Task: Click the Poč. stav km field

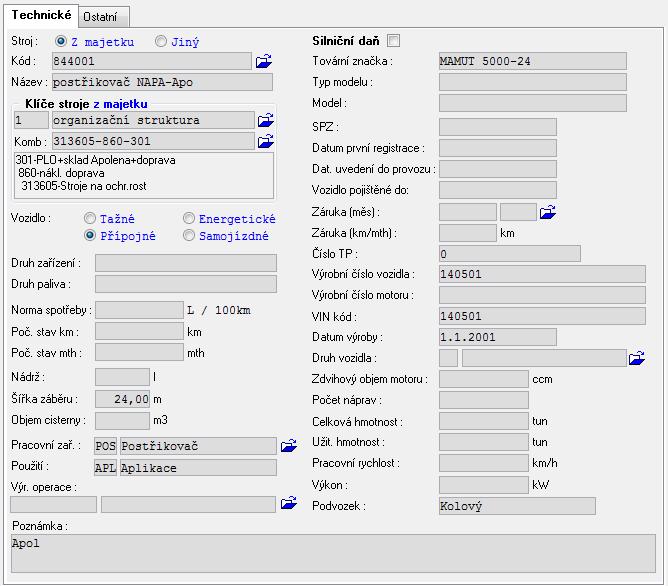Action: (x=139, y=331)
